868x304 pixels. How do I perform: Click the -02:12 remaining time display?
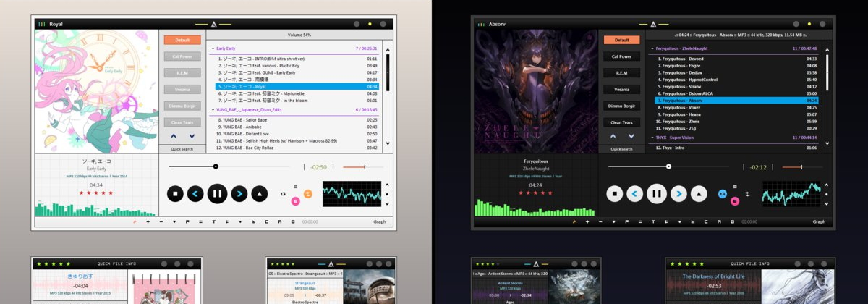(x=758, y=167)
